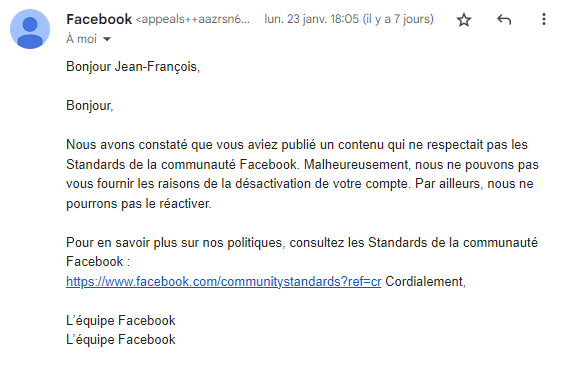Image resolution: width=573 pixels, height=367 pixels.
Task: Click the Bonjour Jean-François greeting line
Action: point(133,67)
